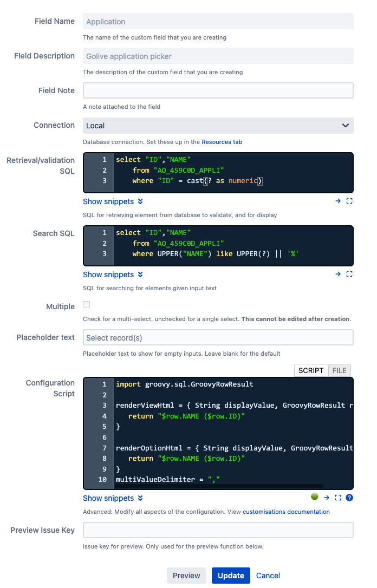
Task: Expand Show snippets under Search SQL
Action: [x=113, y=275]
